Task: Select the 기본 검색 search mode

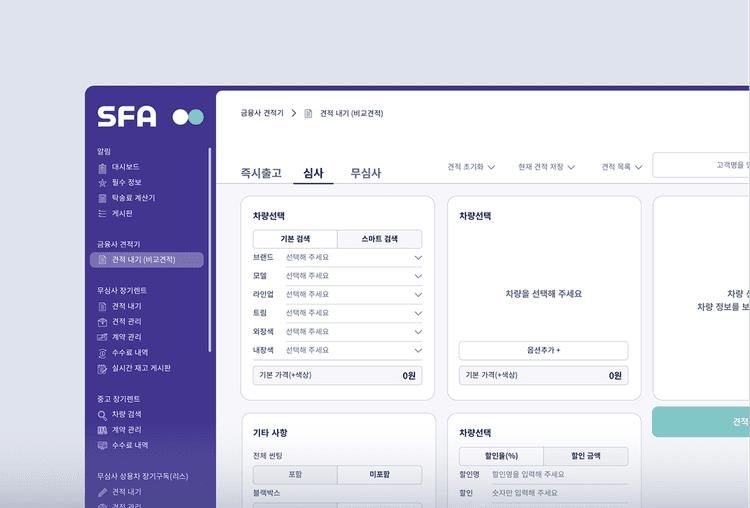Action: [295, 239]
